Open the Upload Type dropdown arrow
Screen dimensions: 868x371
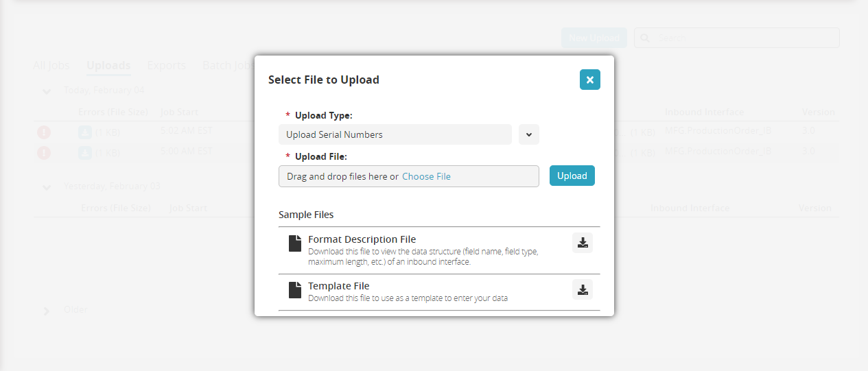[528, 134]
